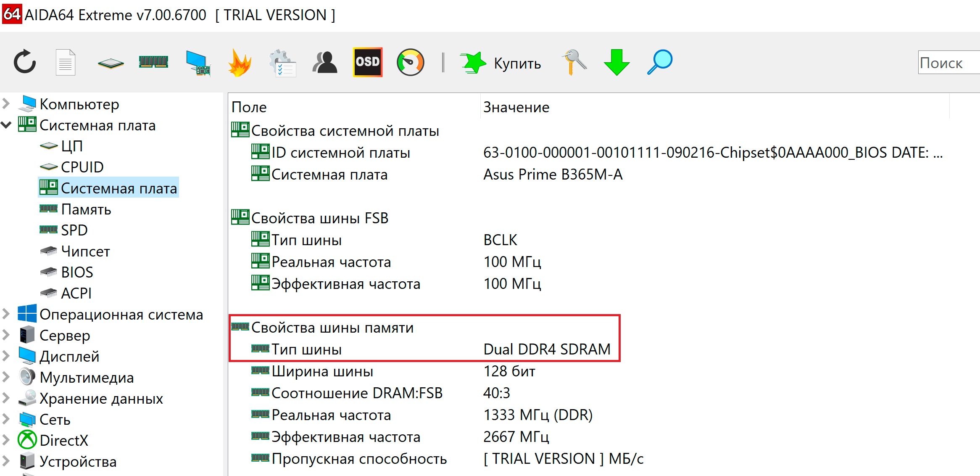Select the Чипсет tree item

coord(75,251)
